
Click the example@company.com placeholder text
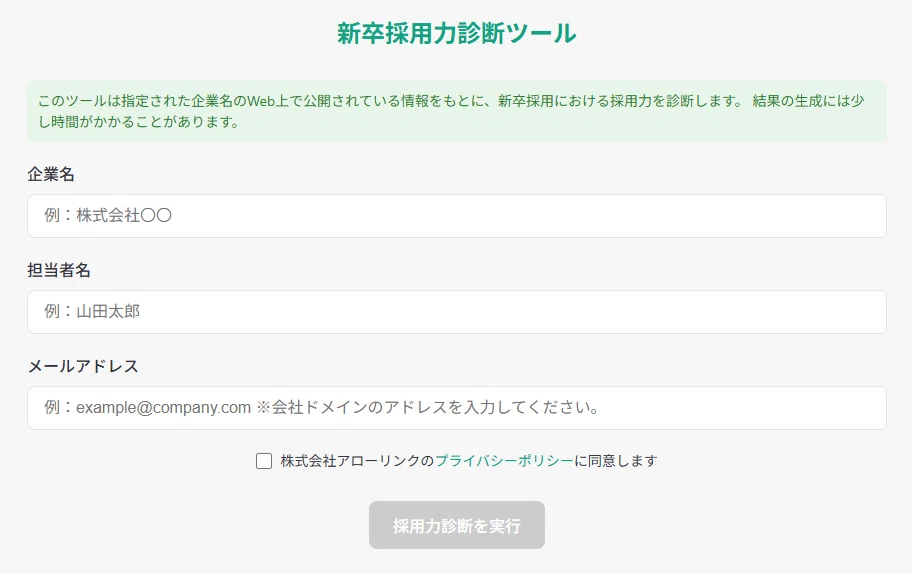(x=163, y=408)
